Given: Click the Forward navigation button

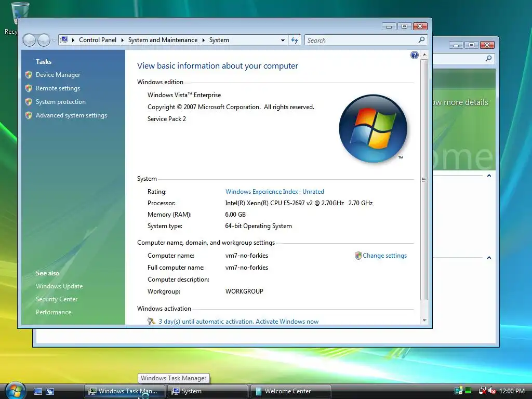Looking at the screenshot, I should (44, 41).
